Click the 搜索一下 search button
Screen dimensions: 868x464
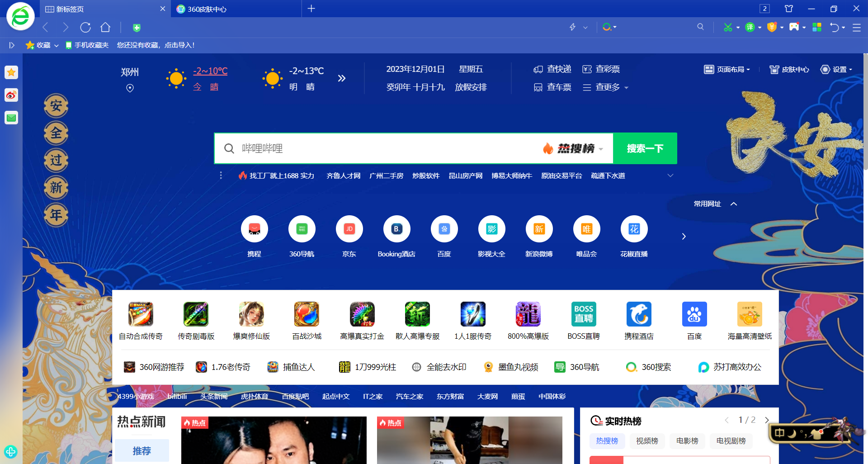[645, 148]
